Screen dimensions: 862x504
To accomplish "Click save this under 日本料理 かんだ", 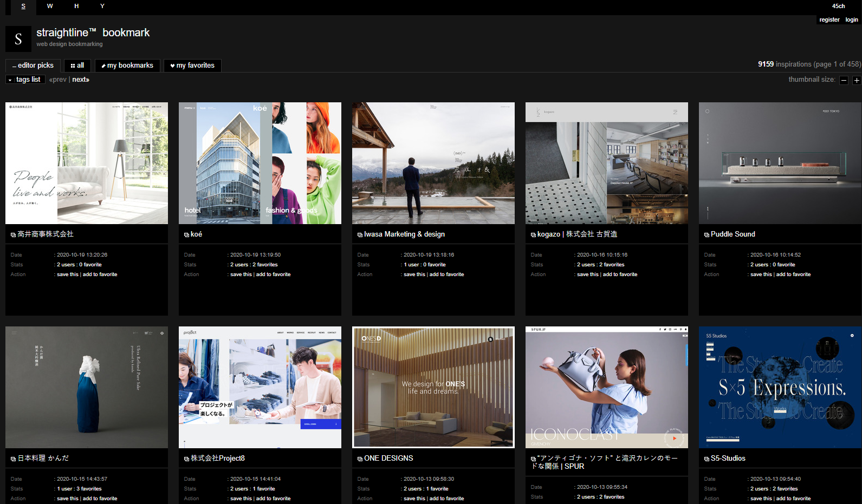I will pos(68,499).
